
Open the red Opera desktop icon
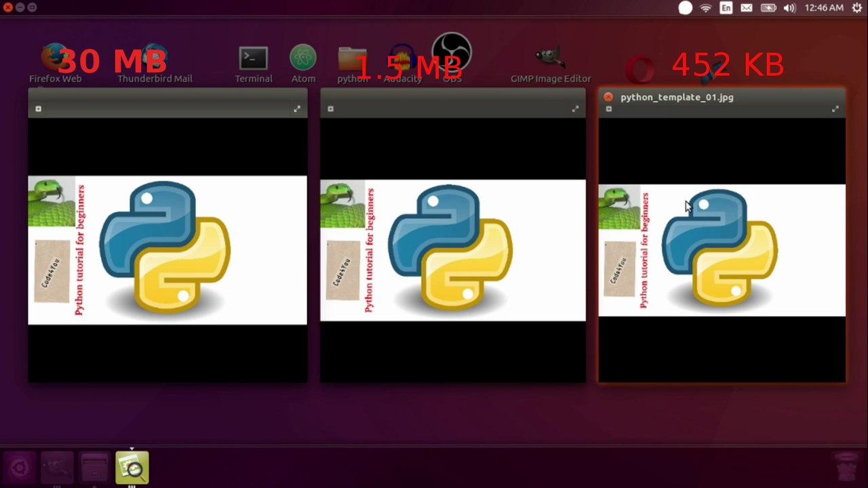pyautogui.click(x=639, y=69)
